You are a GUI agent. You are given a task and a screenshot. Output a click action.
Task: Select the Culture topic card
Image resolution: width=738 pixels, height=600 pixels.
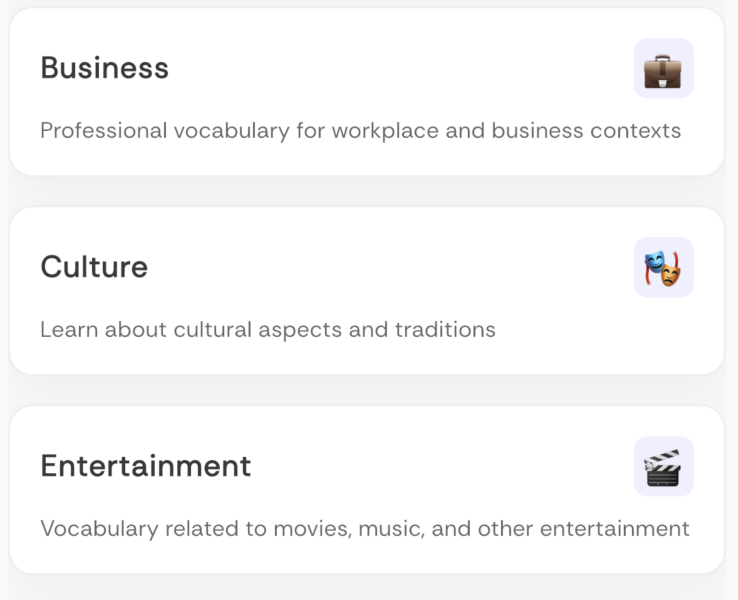point(367,291)
